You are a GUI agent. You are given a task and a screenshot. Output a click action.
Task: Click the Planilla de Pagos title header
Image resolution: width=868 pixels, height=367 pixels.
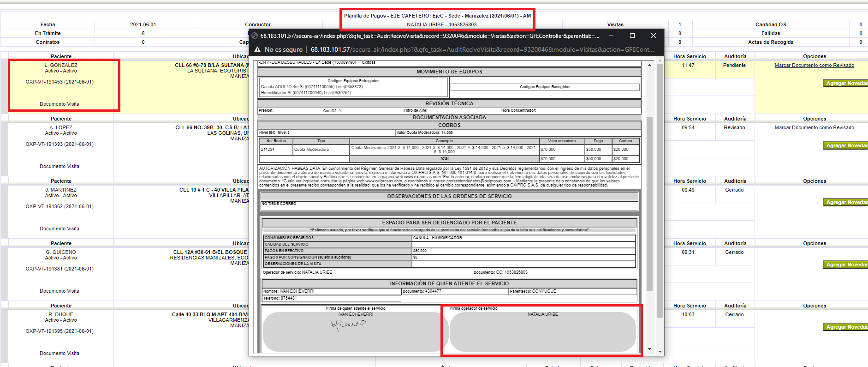pos(437,16)
